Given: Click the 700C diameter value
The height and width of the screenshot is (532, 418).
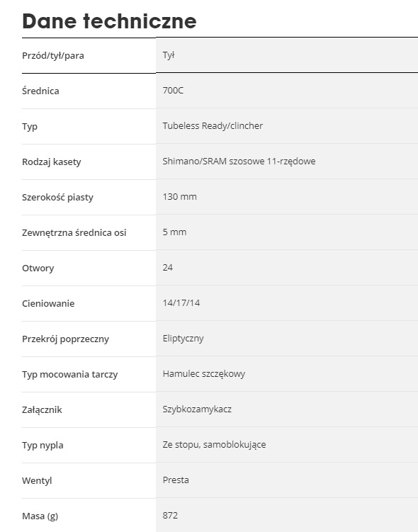Looking at the screenshot, I should click(x=173, y=90).
